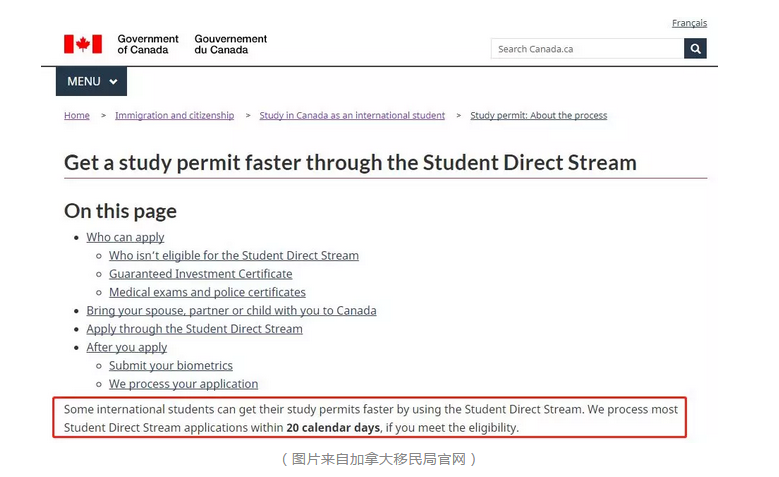The height and width of the screenshot is (477, 779).
Task: Click the Canadian flag logo
Action: point(83,44)
